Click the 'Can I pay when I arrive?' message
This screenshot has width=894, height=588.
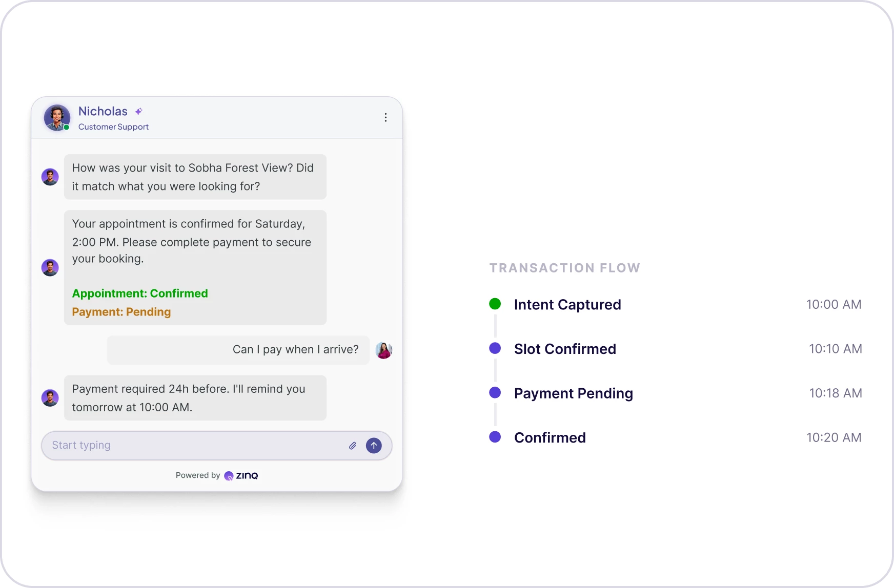coord(238,350)
